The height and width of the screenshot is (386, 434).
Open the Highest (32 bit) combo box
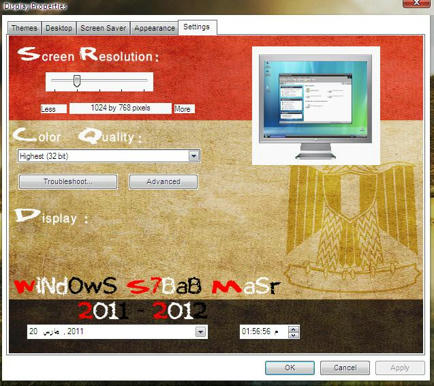(109, 156)
